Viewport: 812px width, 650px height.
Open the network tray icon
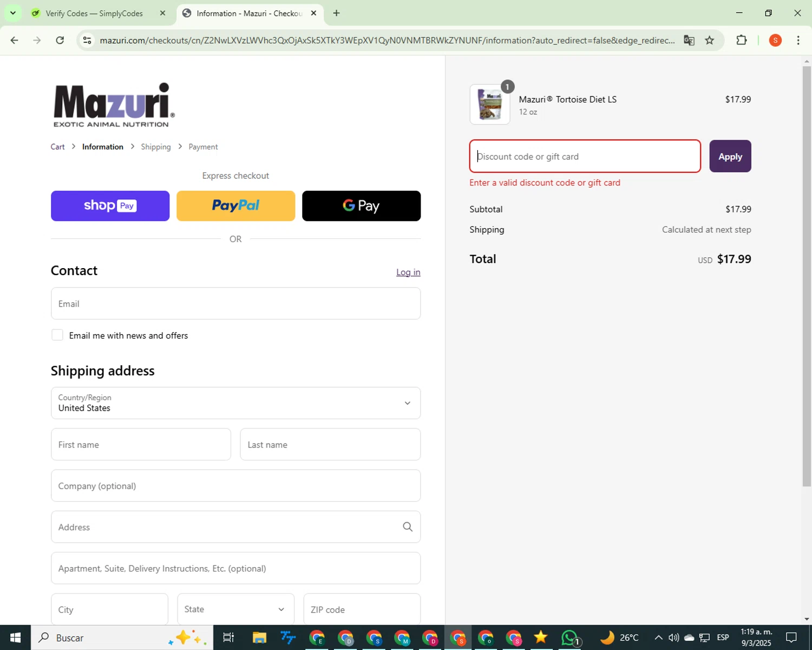(x=704, y=638)
